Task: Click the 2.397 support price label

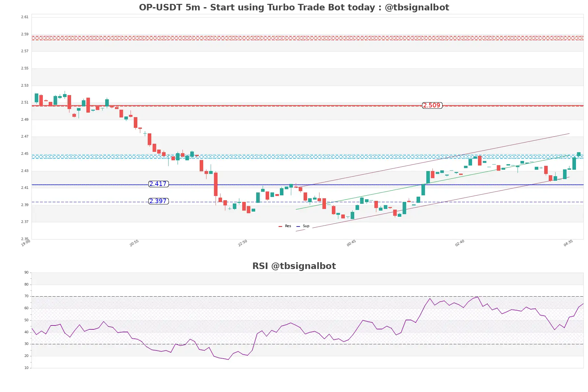Action: tap(158, 201)
